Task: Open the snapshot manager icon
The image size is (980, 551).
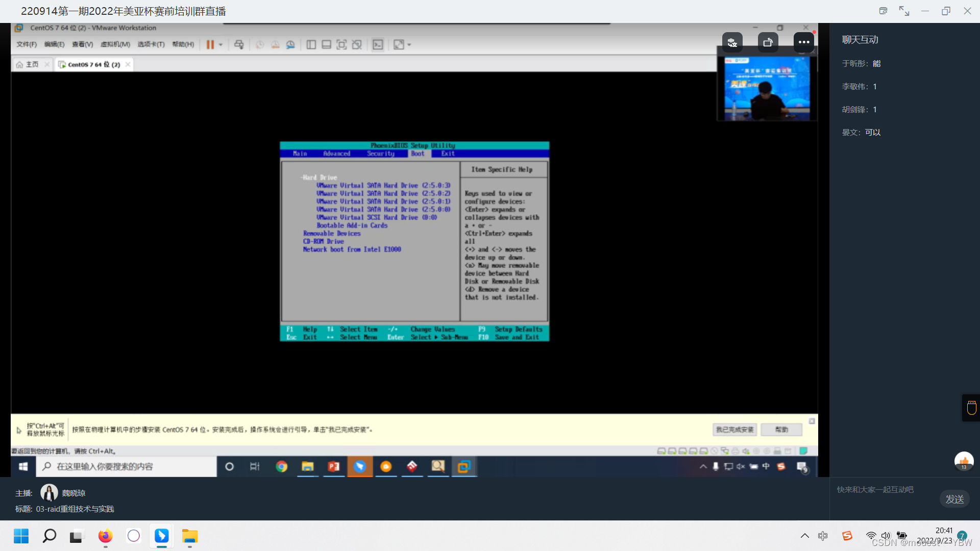Action: click(x=290, y=45)
